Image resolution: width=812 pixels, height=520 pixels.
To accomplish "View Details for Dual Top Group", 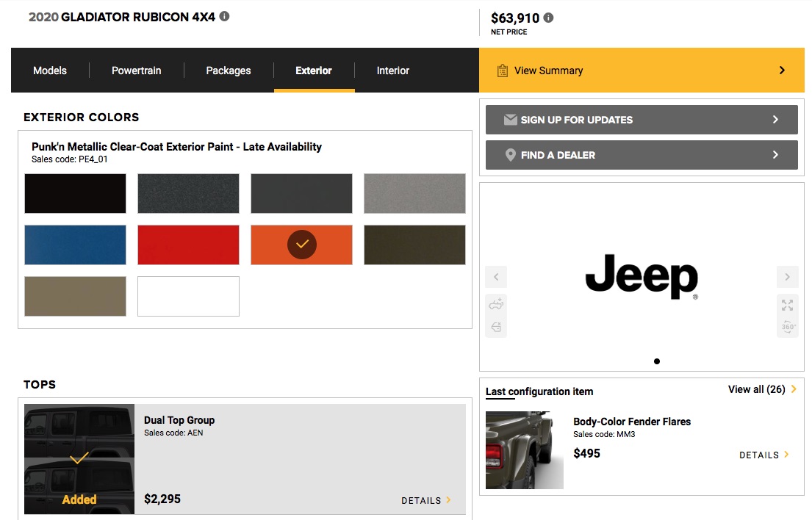I will 425,500.
